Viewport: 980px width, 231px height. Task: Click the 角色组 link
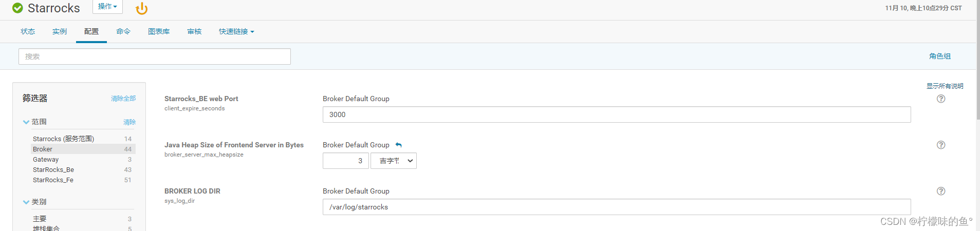pyautogui.click(x=940, y=56)
